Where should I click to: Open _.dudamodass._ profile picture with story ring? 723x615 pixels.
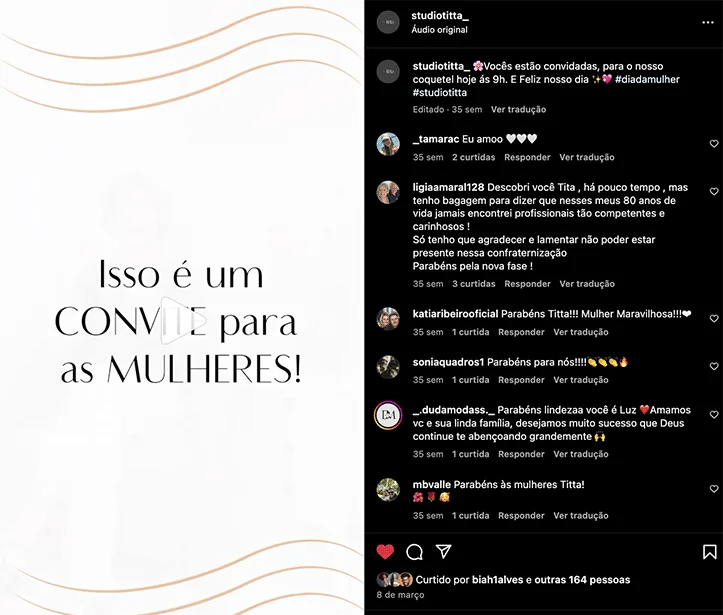(x=388, y=415)
